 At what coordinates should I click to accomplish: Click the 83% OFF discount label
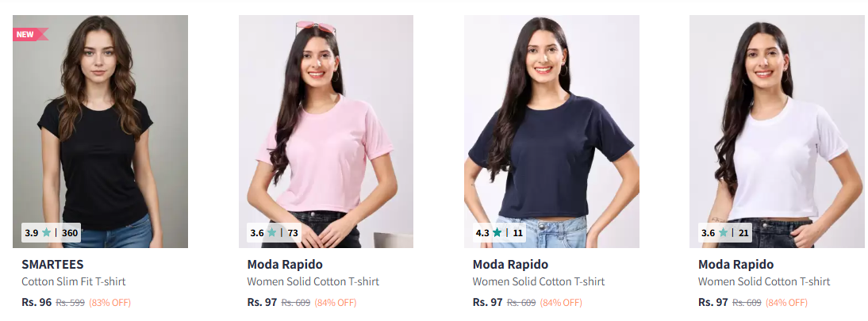point(109,303)
